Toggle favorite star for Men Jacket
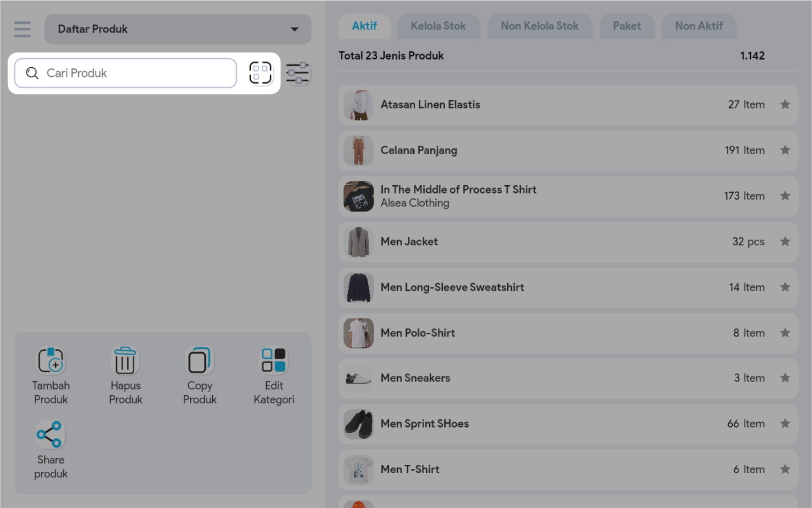This screenshot has width=812, height=508. [785, 242]
